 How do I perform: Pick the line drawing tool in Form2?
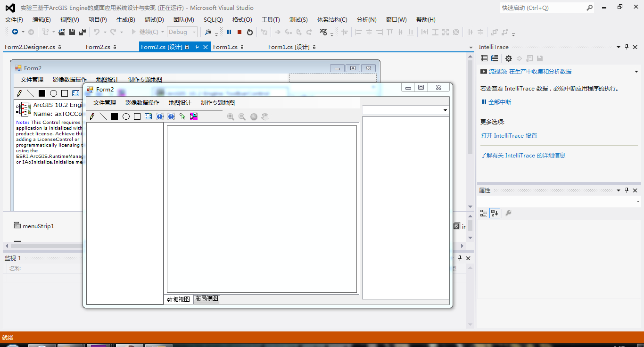[x=103, y=116]
